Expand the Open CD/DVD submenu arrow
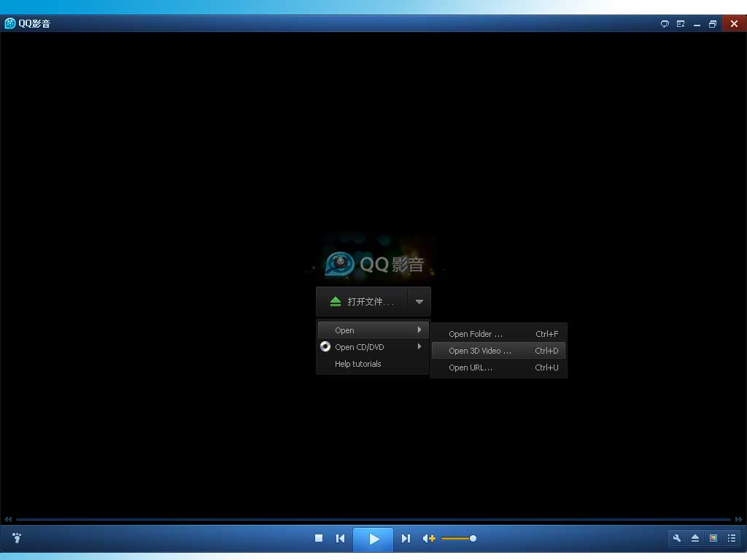The height and width of the screenshot is (560, 747). pos(419,346)
